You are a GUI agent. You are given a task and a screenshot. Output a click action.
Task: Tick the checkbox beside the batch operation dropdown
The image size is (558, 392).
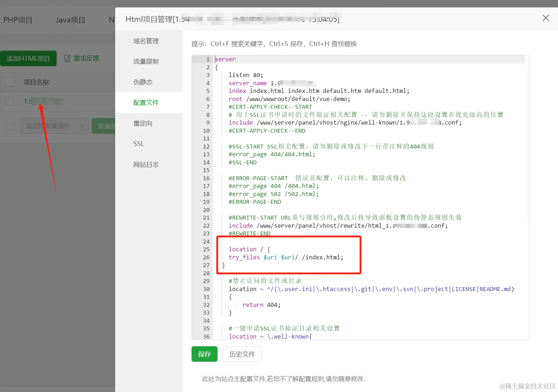pyautogui.click(x=10, y=126)
